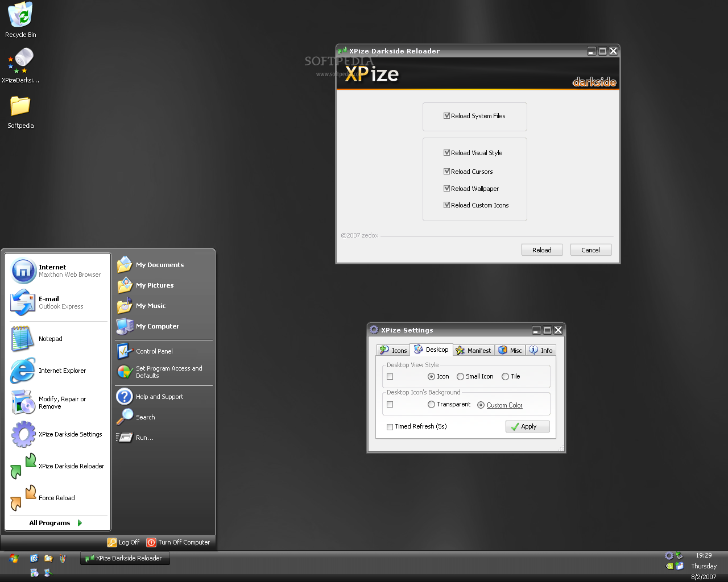The width and height of the screenshot is (728, 582).
Task: Click the Reload button
Action: [542, 250]
